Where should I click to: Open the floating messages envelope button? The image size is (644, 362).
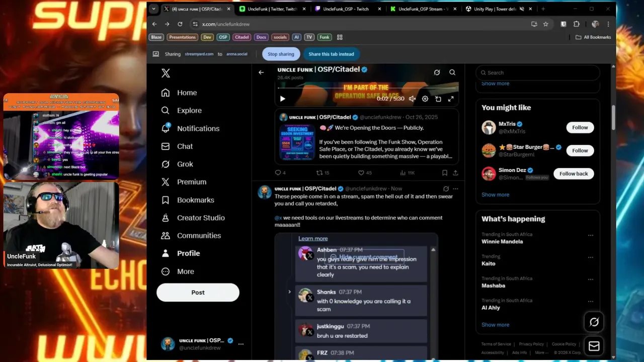pyautogui.click(x=594, y=346)
